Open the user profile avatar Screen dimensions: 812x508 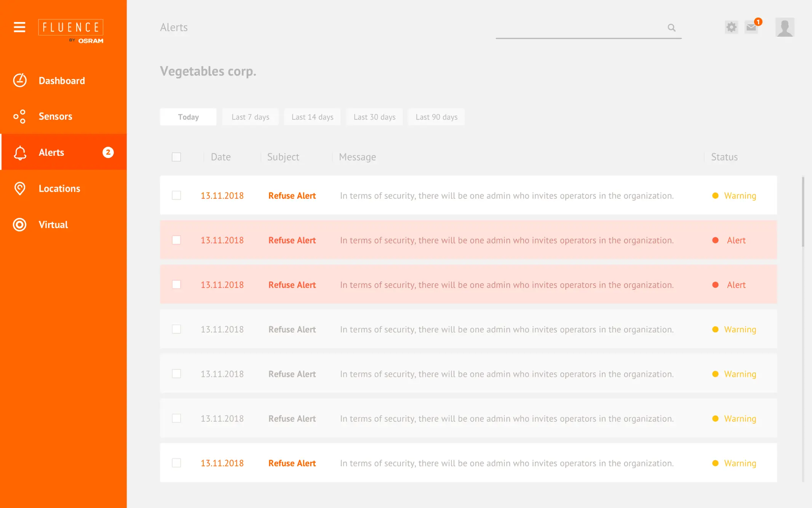pos(785,27)
